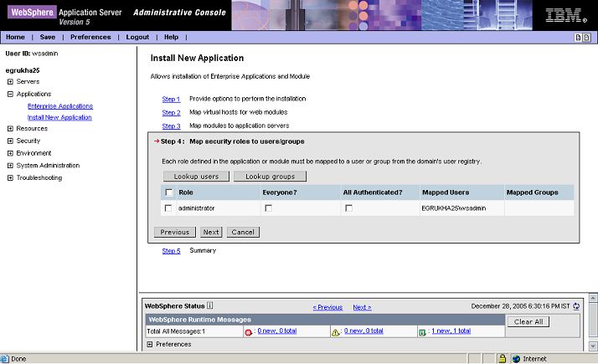The image size is (598, 364).
Task: Open the Enterprise Applications link
Action: coord(60,106)
